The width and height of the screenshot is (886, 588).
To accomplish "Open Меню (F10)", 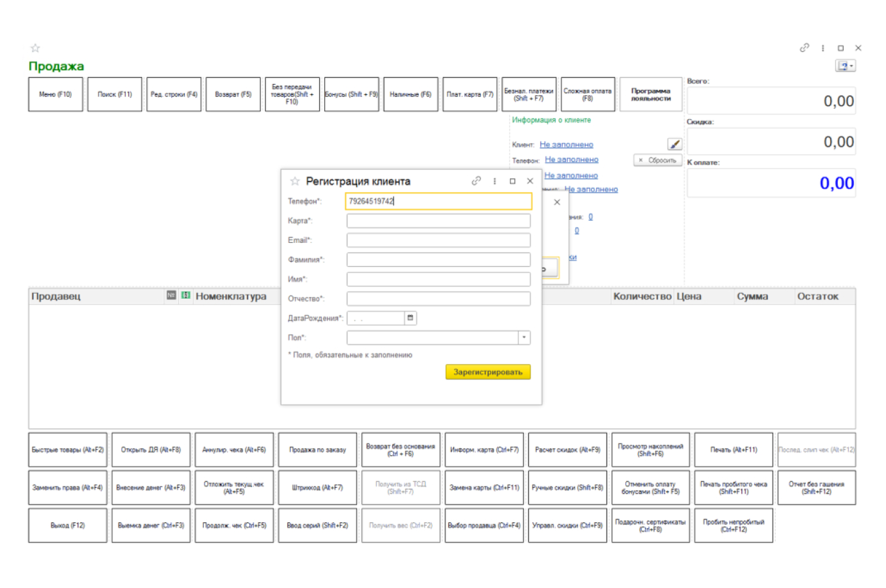I will tap(55, 94).
